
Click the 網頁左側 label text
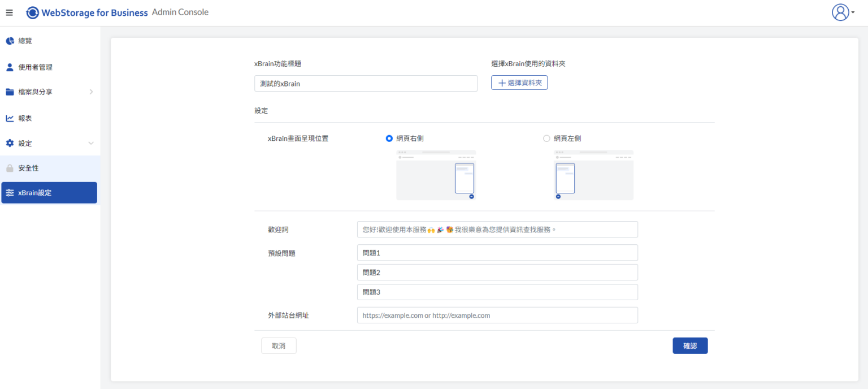(x=567, y=139)
